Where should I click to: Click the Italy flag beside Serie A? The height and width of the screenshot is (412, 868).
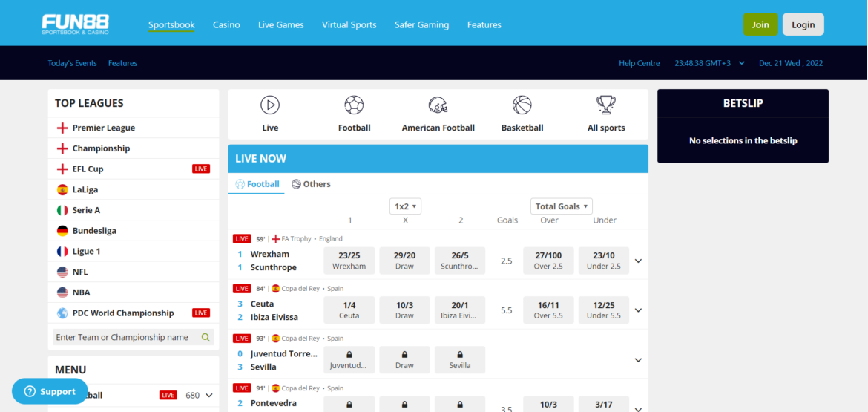click(62, 210)
